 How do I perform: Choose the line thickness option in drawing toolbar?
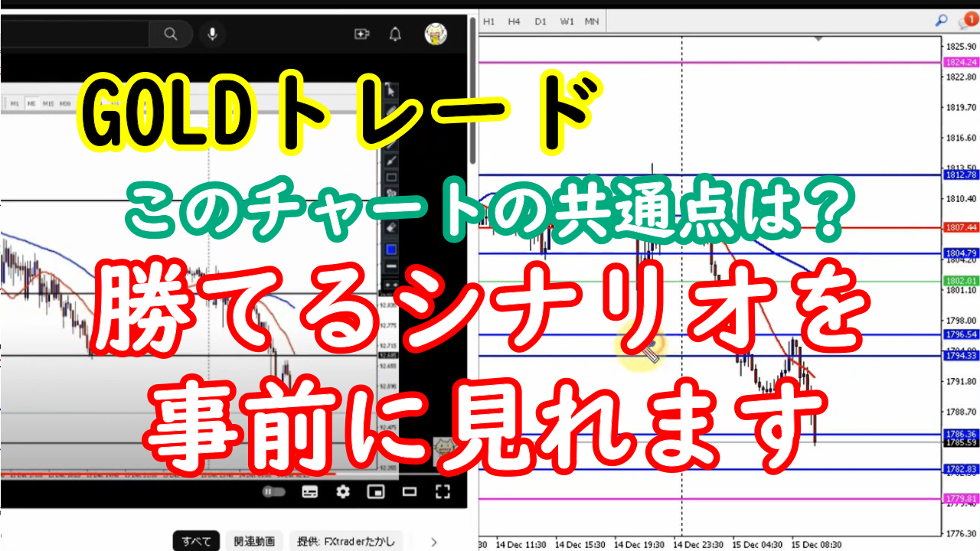390,266
